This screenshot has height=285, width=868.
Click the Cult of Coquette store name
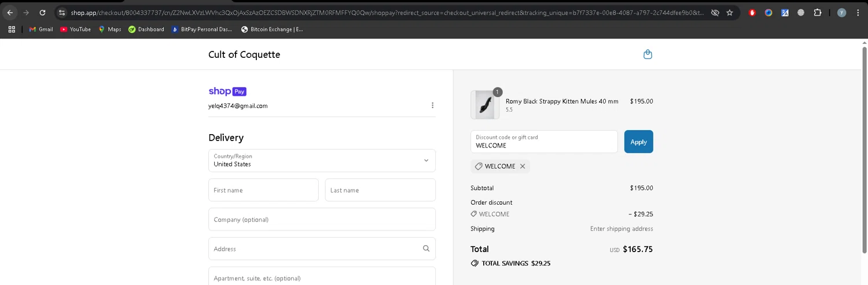(x=244, y=54)
